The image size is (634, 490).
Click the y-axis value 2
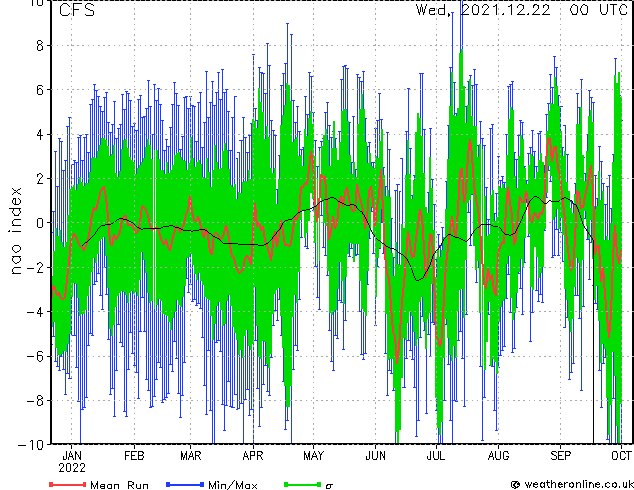(40, 179)
